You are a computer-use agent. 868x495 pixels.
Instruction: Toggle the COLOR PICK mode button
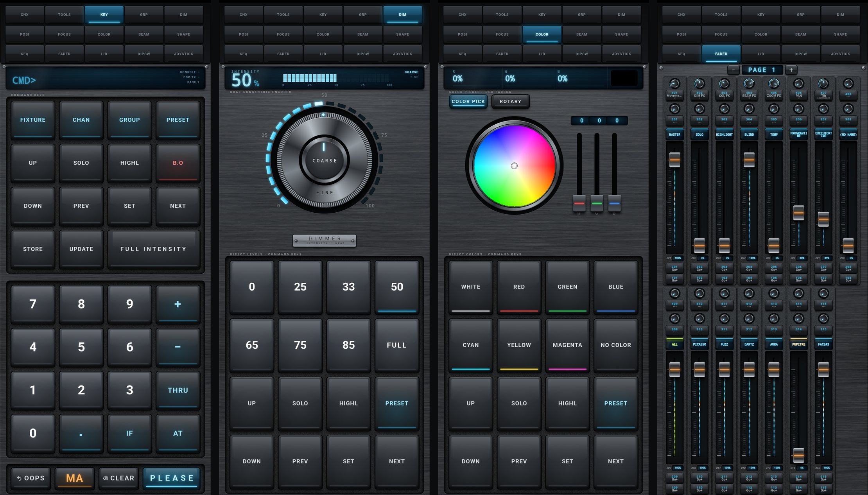(468, 102)
